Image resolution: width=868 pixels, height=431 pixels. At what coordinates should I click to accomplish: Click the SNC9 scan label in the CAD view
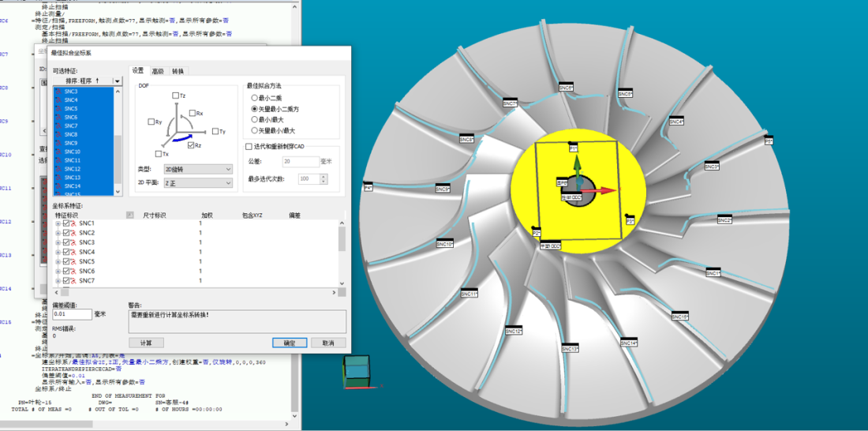tap(443, 189)
